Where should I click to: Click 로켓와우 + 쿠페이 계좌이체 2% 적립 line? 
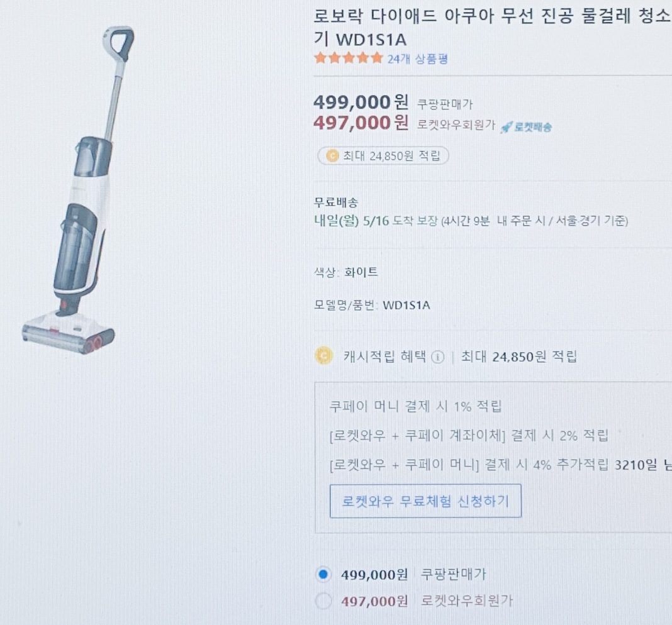469,436
